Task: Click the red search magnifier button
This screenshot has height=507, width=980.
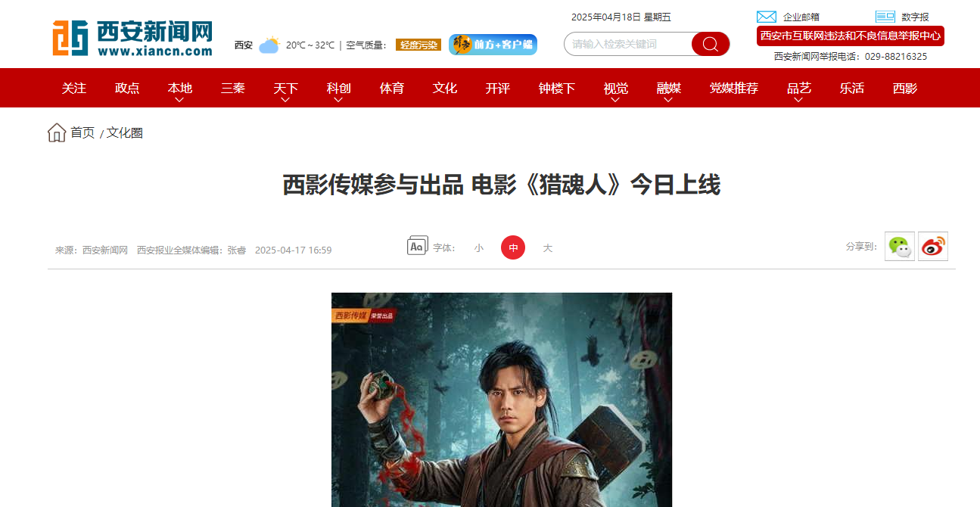Action: pyautogui.click(x=711, y=44)
